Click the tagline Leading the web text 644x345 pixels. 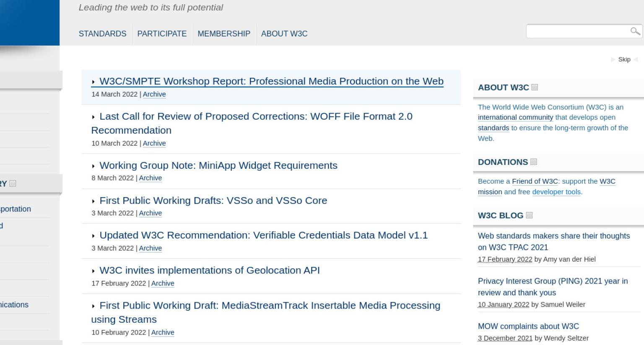tap(151, 8)
